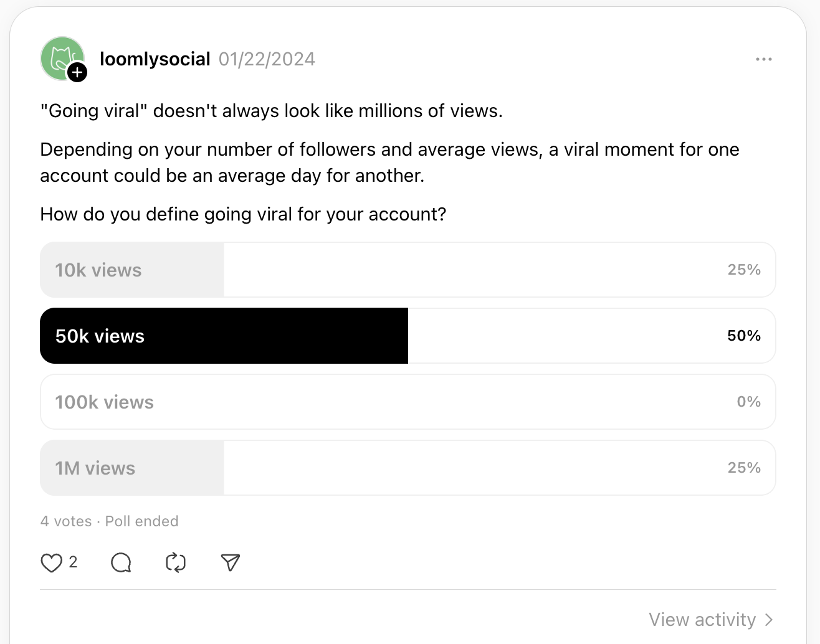The width and height of the screenshot is (820, 644).
Task: Open the comment reply bubble icon
Action: (x=121, y=562)
